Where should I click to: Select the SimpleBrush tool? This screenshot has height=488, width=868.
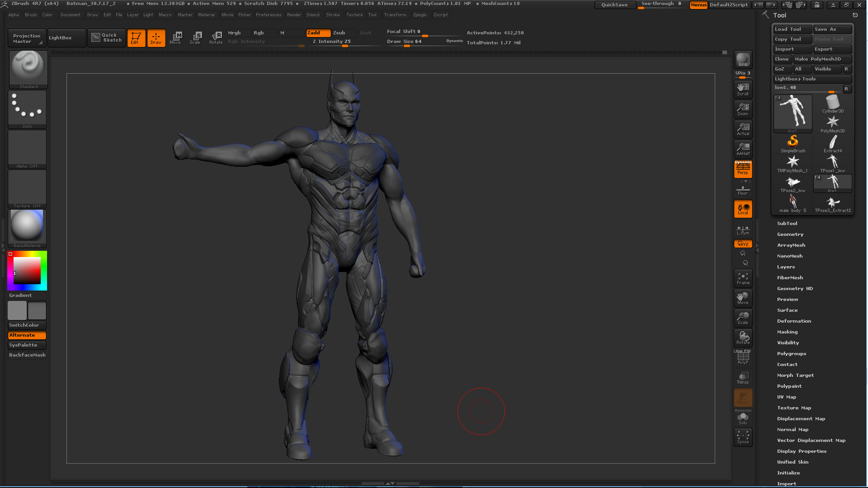pyautogui.click(x=793, y=144)
